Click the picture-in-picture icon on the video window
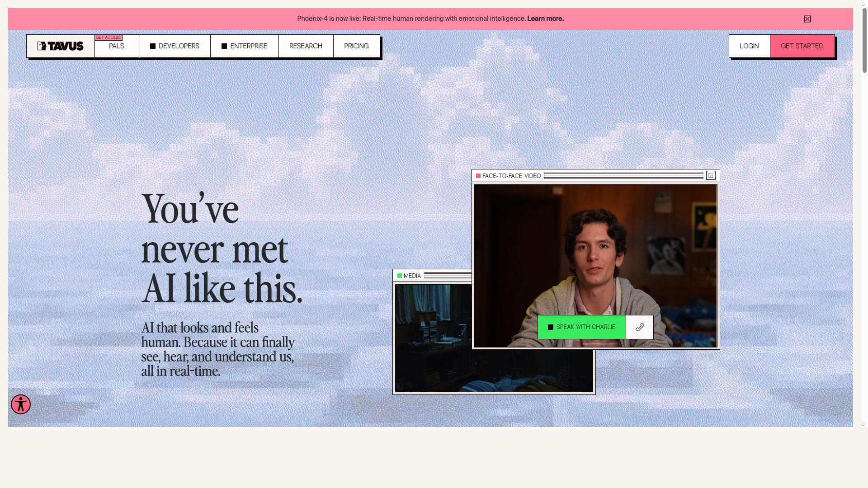Viewport: 868px width, 488px height. click(x=711, y=176)
